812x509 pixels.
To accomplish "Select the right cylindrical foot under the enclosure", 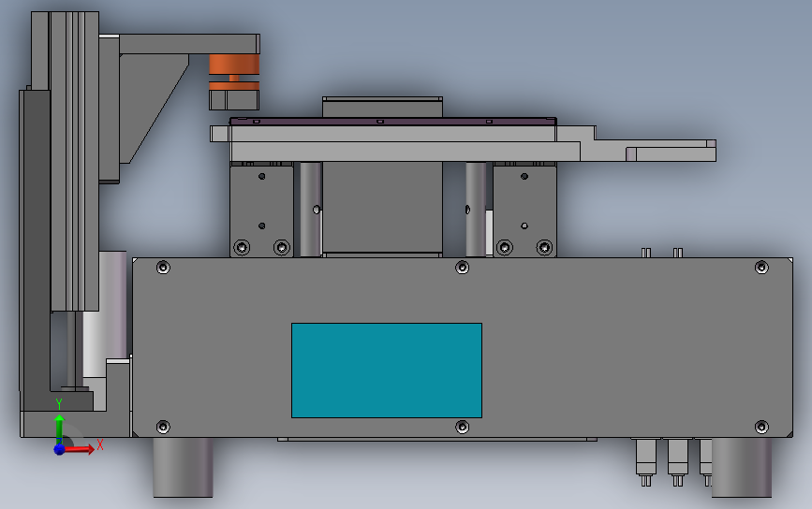I will click(741, 468).
